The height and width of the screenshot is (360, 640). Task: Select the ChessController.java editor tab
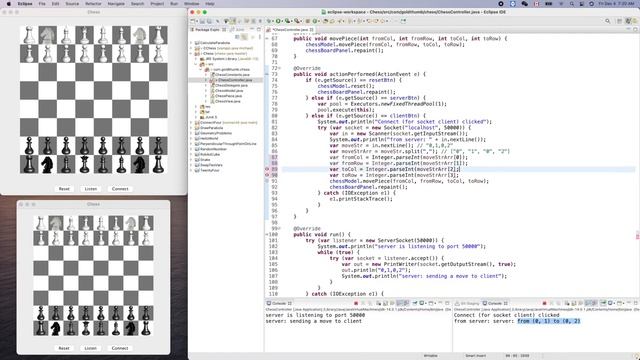coord(290,29)
